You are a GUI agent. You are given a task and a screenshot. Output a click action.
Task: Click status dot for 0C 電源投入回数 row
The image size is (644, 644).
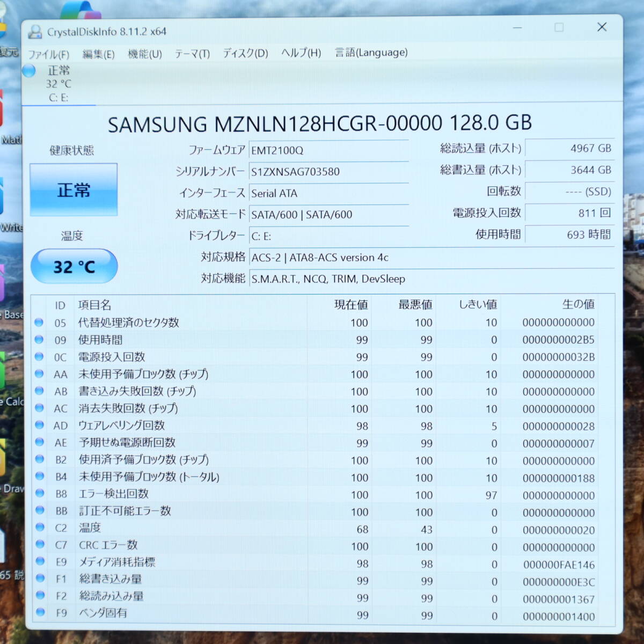pos(39,357)
